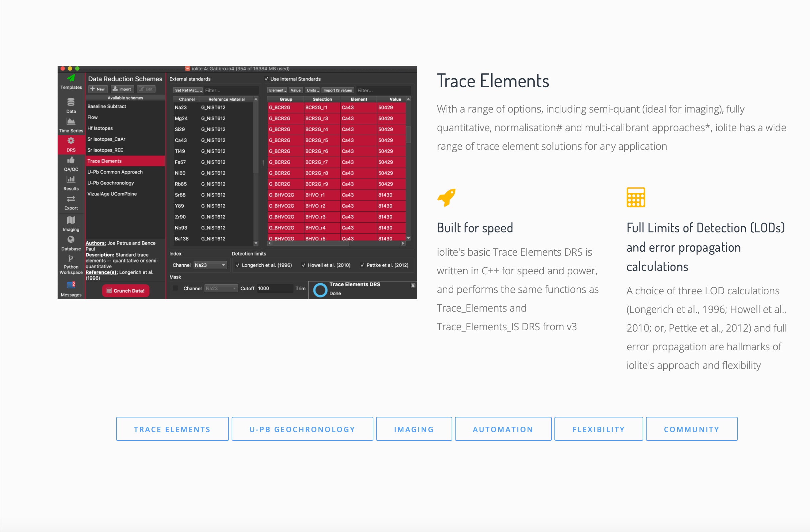The height and width of the screenshot is (532, 810).
Task: Enable the Mask checkbox
Action: tap(176, 288)
